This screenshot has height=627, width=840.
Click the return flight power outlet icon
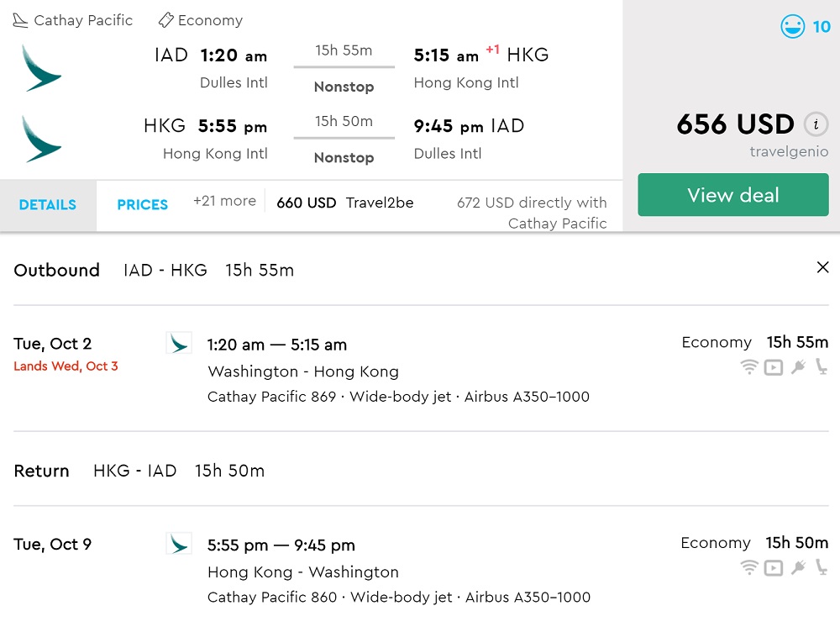tap(798, 567)
